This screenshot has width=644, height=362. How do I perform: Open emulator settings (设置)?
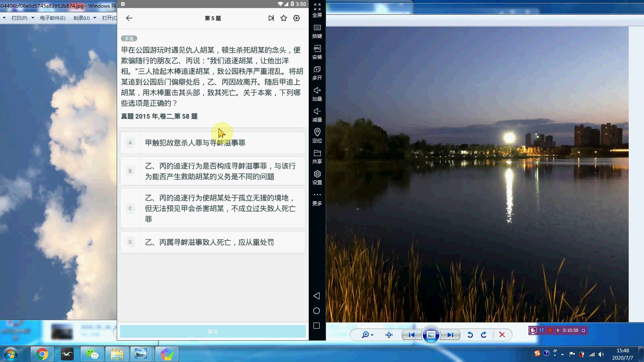tap(317, 178)
